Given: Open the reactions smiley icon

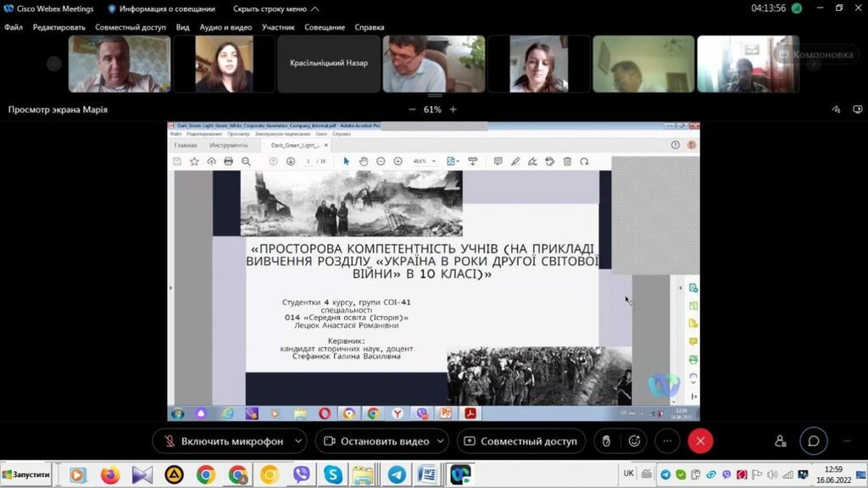Looking at the screenshot, I should 634,441.
